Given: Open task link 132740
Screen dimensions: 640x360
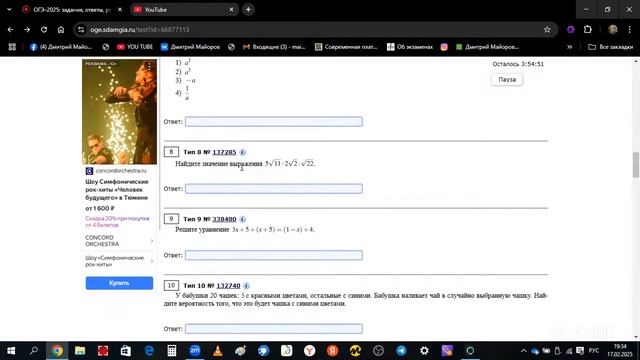Looking at the screenshot, I should coord(228,286).
